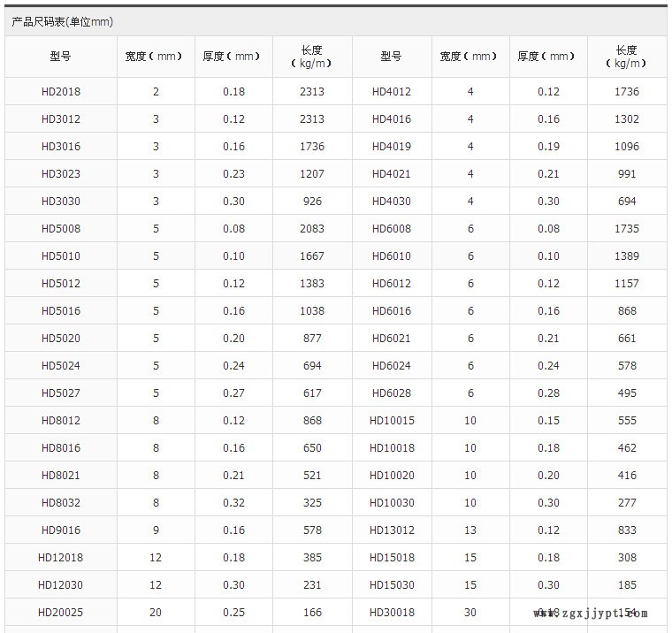The image size is (672, 633).
Task: Choose the HD9016 model cell
Action: (60, 530)
